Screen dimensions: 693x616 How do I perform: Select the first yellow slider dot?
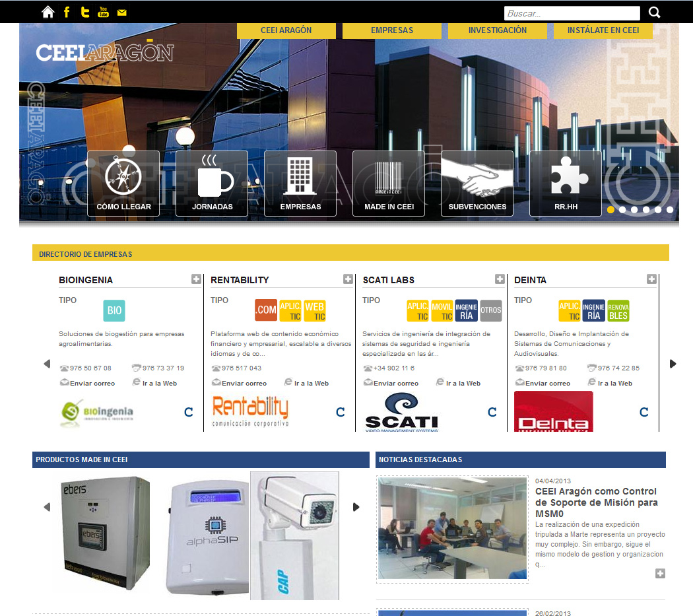pyautogui.click(x=610, y=209)
